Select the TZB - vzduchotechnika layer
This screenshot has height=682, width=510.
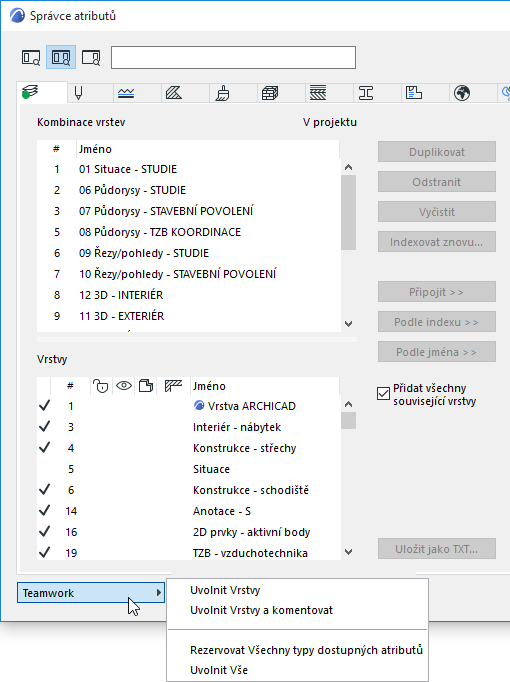[189, 553]
